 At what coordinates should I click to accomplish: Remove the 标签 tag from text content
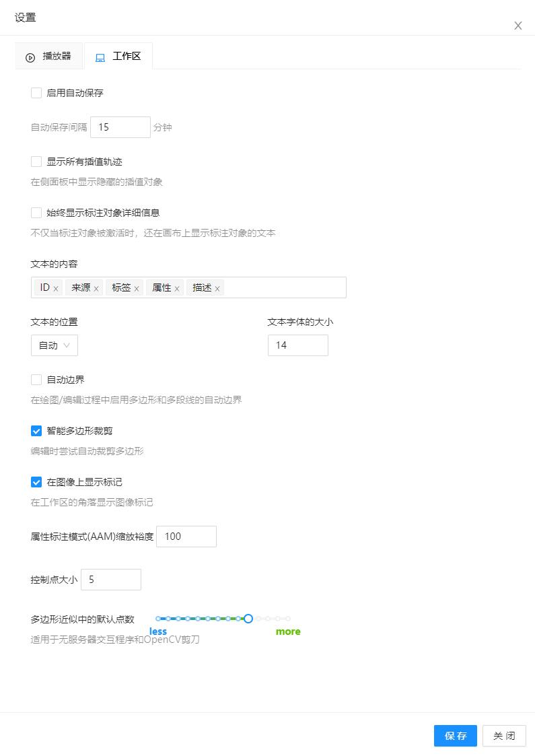point(137,289)
